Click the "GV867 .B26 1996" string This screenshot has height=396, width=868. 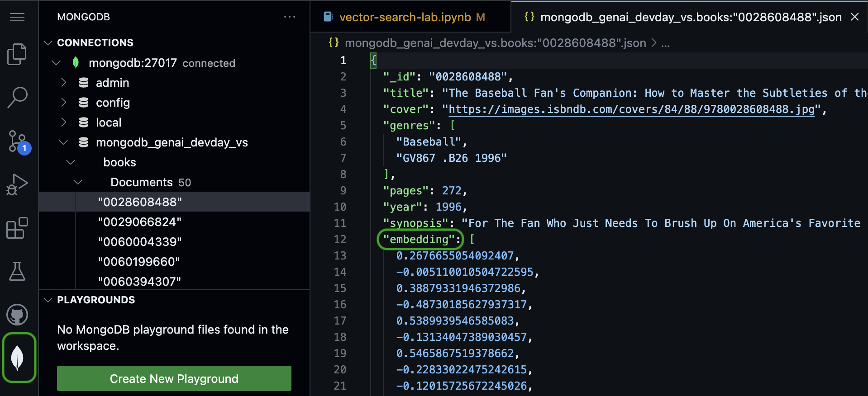click(452, 158)
